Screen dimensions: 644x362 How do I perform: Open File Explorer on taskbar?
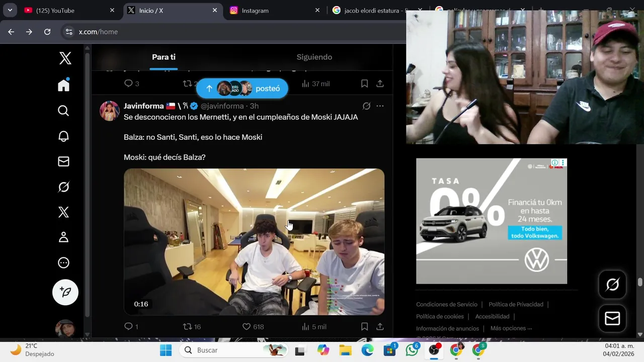click(345, 350)
